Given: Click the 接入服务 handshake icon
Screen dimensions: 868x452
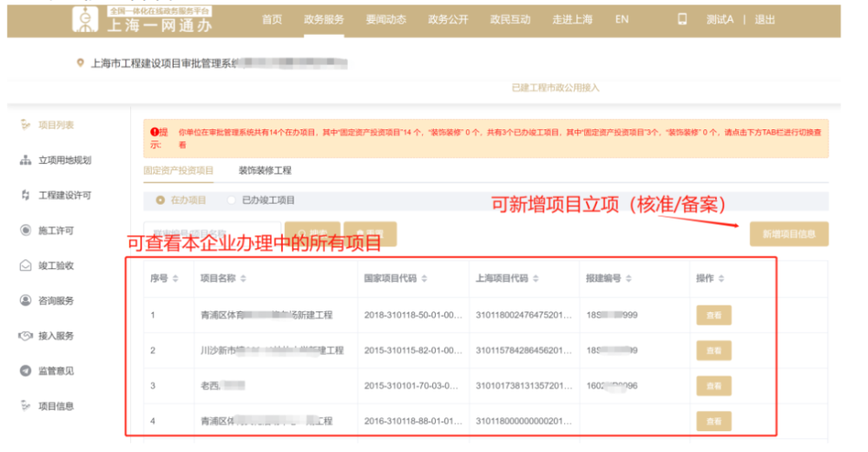Looking at the screenshot, I should (25, 336).
